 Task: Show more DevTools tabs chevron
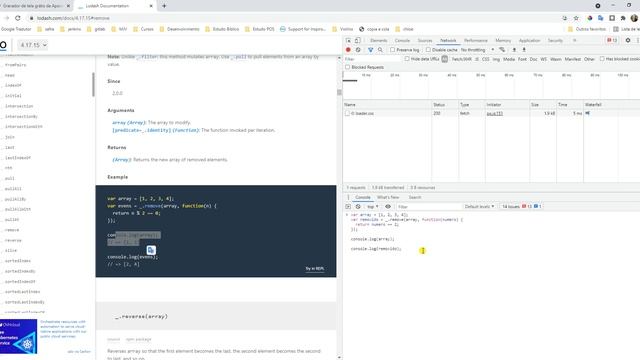[574, 40]
